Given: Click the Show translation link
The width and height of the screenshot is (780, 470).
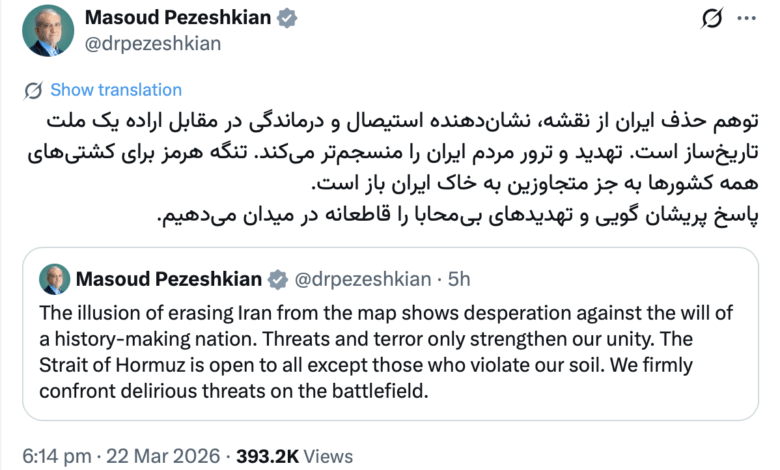Looking at the screenshot, I should point(116,90).
